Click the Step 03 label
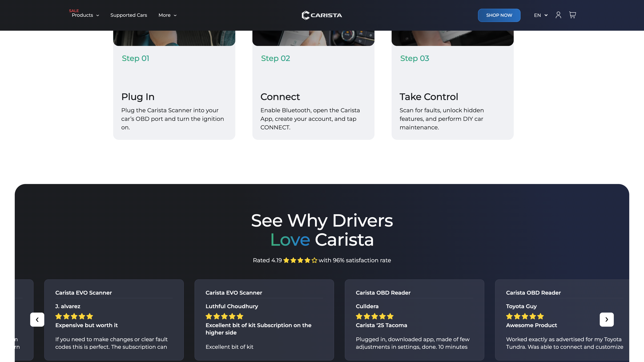 click(x=415, y=58)
